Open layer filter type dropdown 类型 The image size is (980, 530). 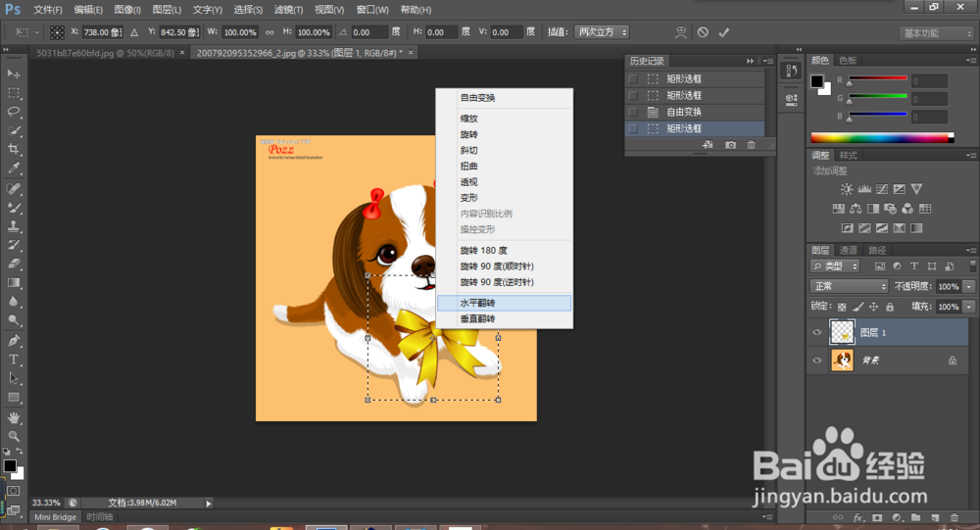[x=835, y=266]
